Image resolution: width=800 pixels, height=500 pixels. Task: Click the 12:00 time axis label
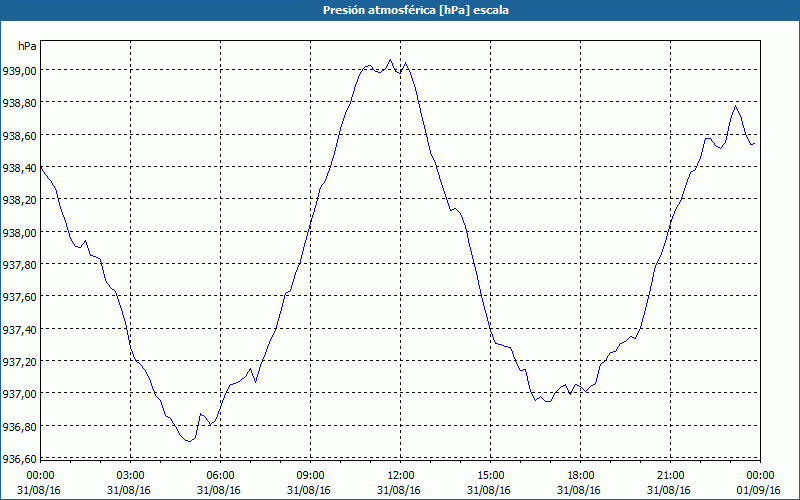(401, 476)
